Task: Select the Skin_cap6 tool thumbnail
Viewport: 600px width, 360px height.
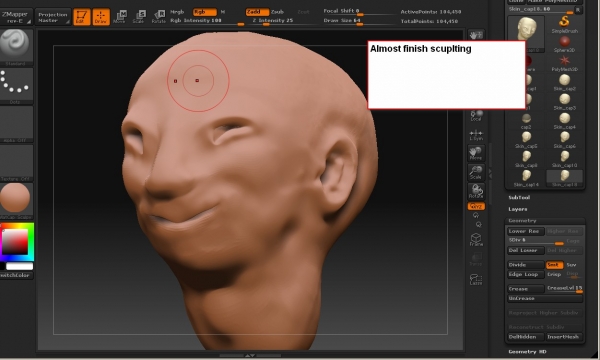Action: 564,140
